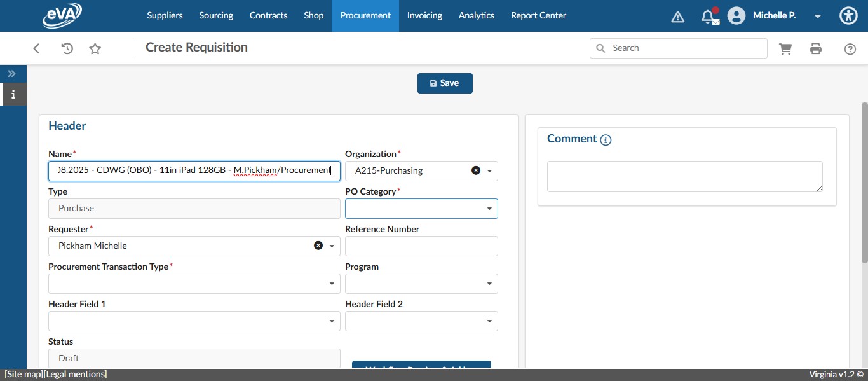Open the Procurement Transaction Type dropdown
868x381 pixels.
click(332, 283)
